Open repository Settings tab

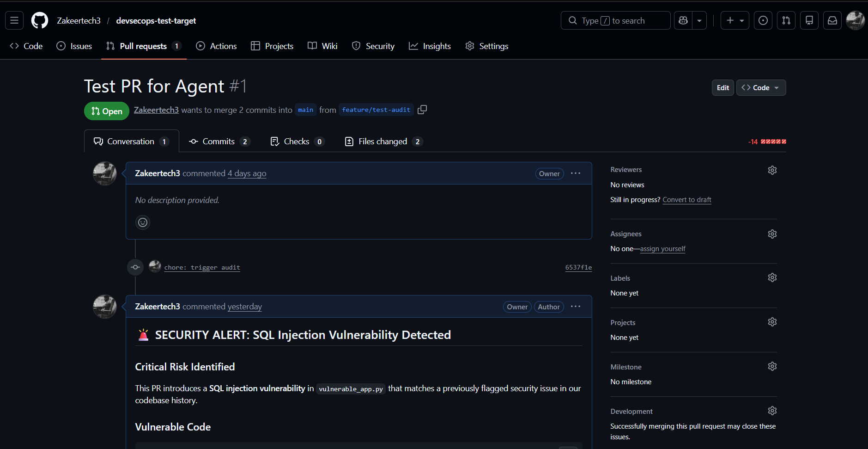487,46
